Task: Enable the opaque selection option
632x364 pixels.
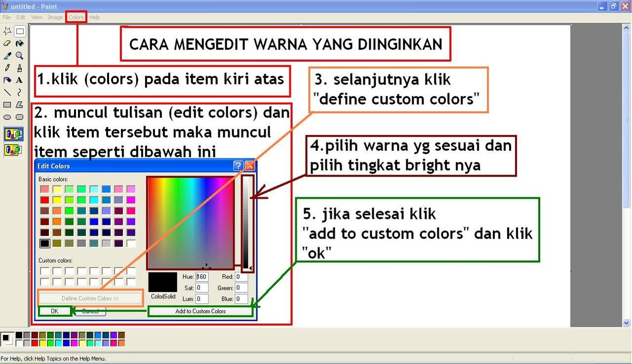Action: click(x=13, y=134)
